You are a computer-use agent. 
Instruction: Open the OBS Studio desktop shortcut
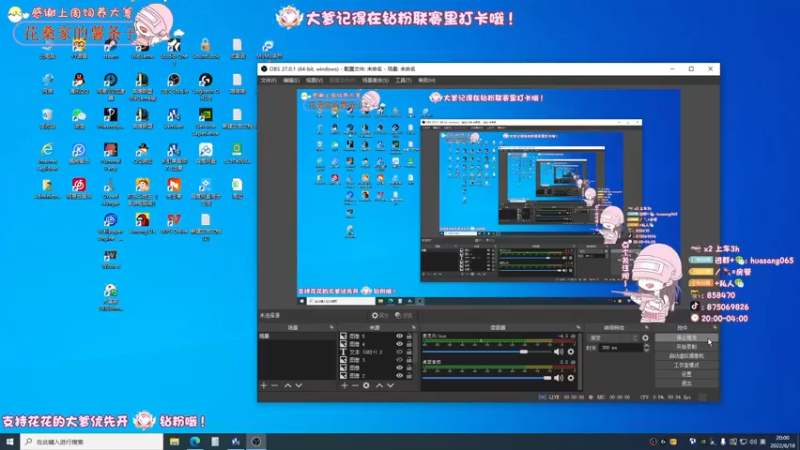[x=174, y=84]
